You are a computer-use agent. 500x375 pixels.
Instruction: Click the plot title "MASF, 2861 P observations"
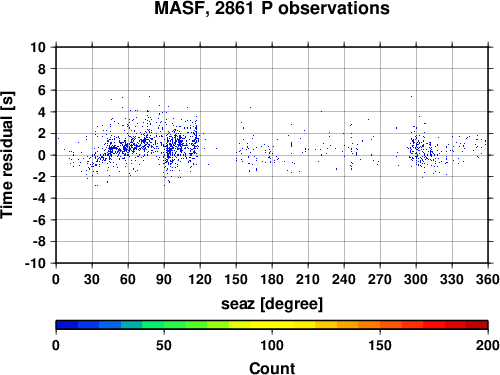pos(272,9)
